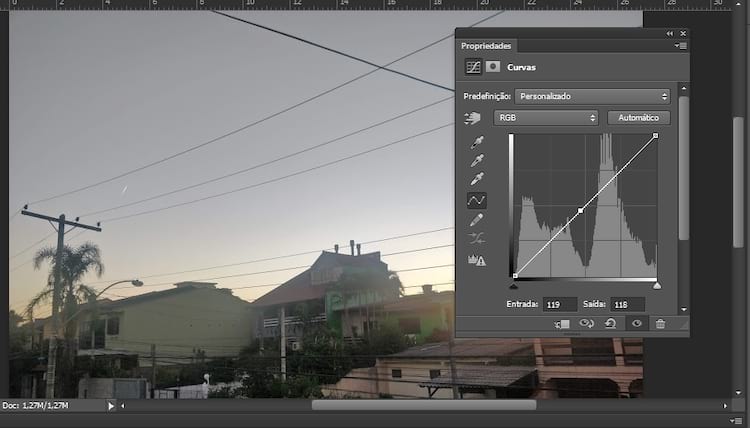Screen dimensions: 750x428
Task: Click the document vertical scroll down arrow
Action: click(x=739, y=392)
